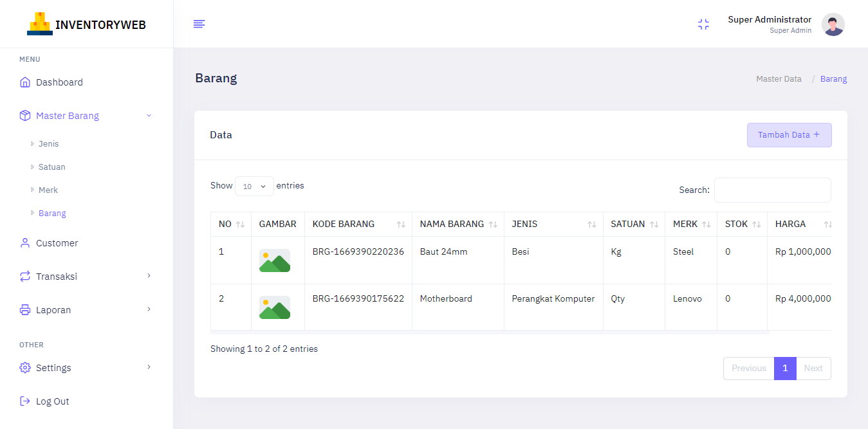868x429 pixels.
Task: Select the Customer person icon
Action: tap(24, 242)
